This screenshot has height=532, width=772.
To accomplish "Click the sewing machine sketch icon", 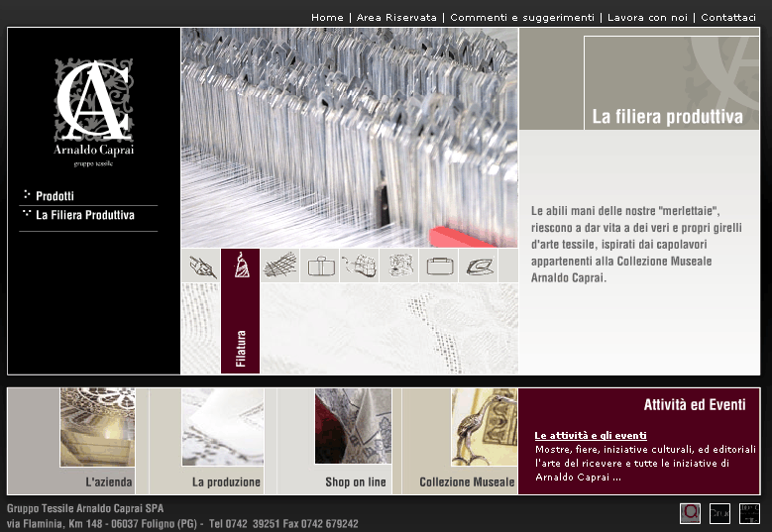I will (399, 266).
